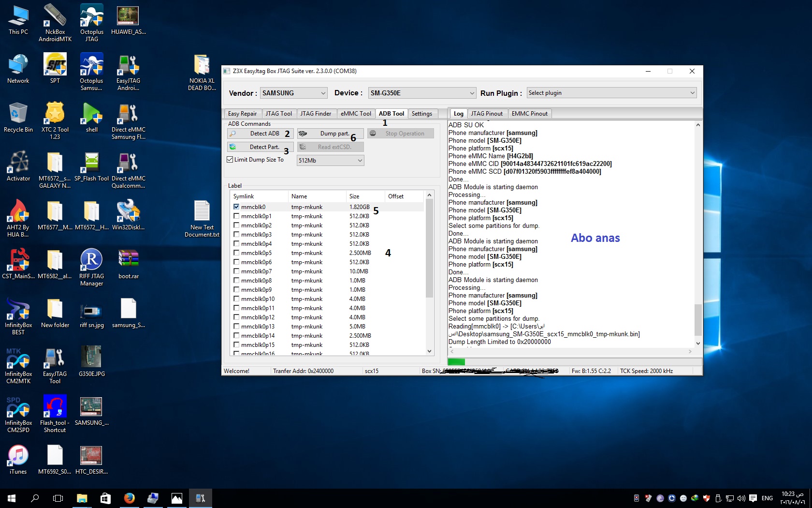Click the Detect ADB button
812x508 pixels.
[x=260, y=134]
